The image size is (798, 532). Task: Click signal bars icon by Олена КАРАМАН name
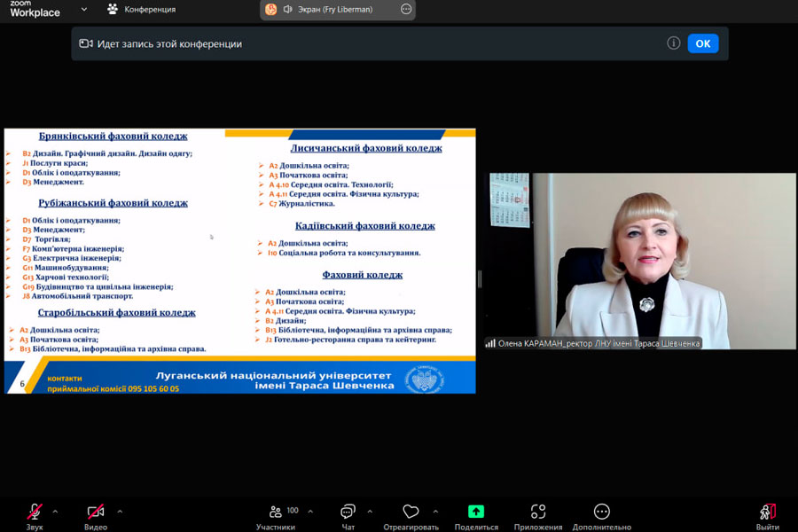[490, 344]
